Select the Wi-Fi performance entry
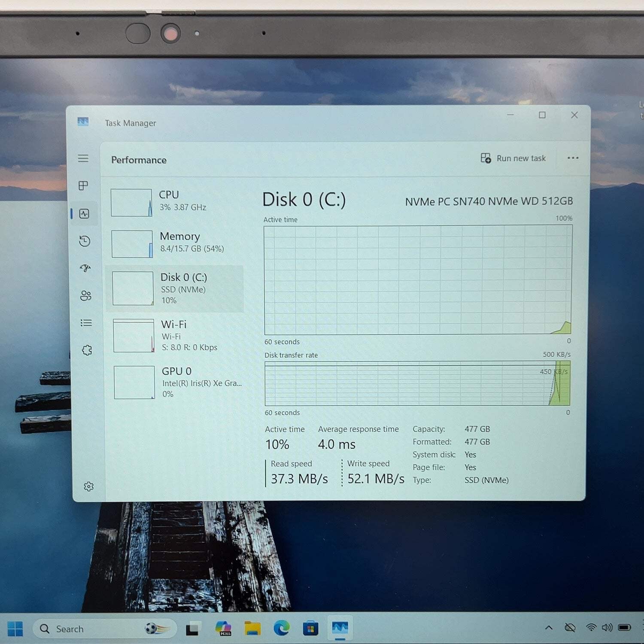 click(175, 336)
